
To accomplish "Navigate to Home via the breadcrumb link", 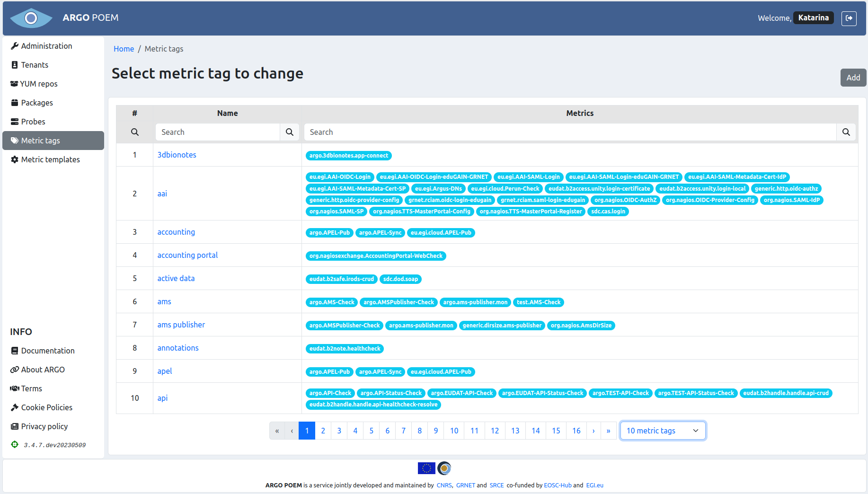I will [124, 49].
